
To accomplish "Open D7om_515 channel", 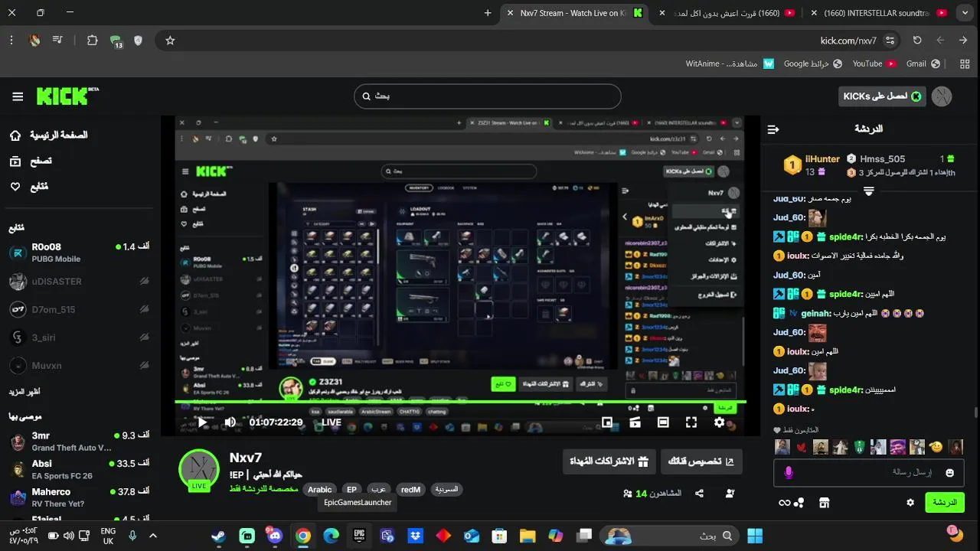I will tap(79, 309).
